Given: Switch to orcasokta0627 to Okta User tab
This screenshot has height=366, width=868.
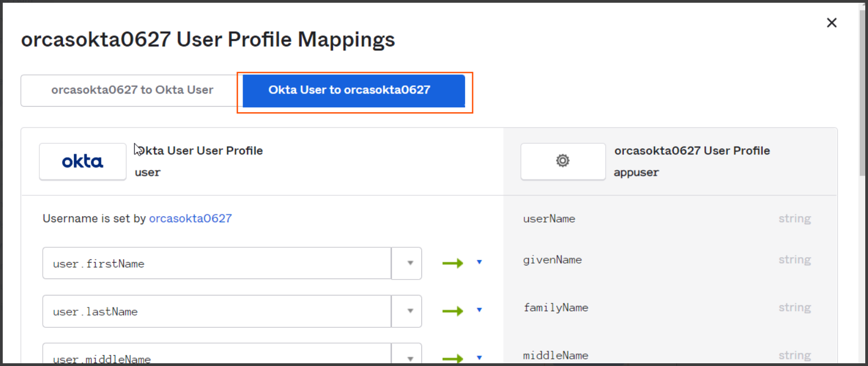Looking at the screenshot, I should click(132, 90).
